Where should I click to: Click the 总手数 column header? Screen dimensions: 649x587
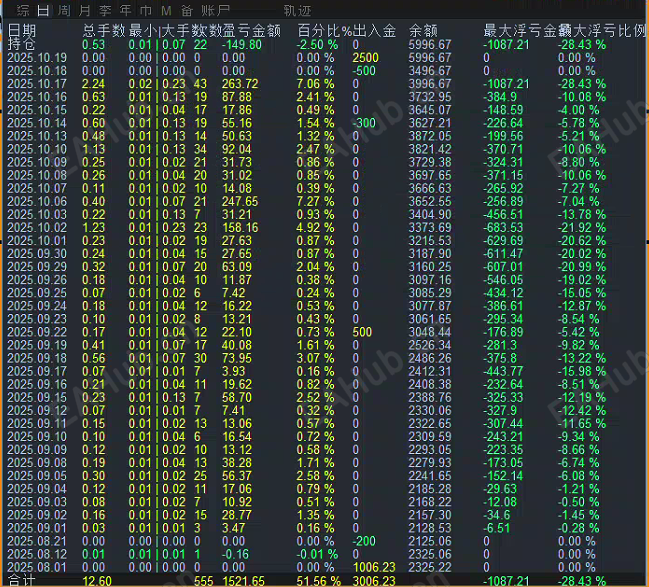click(x=103, y=31)
